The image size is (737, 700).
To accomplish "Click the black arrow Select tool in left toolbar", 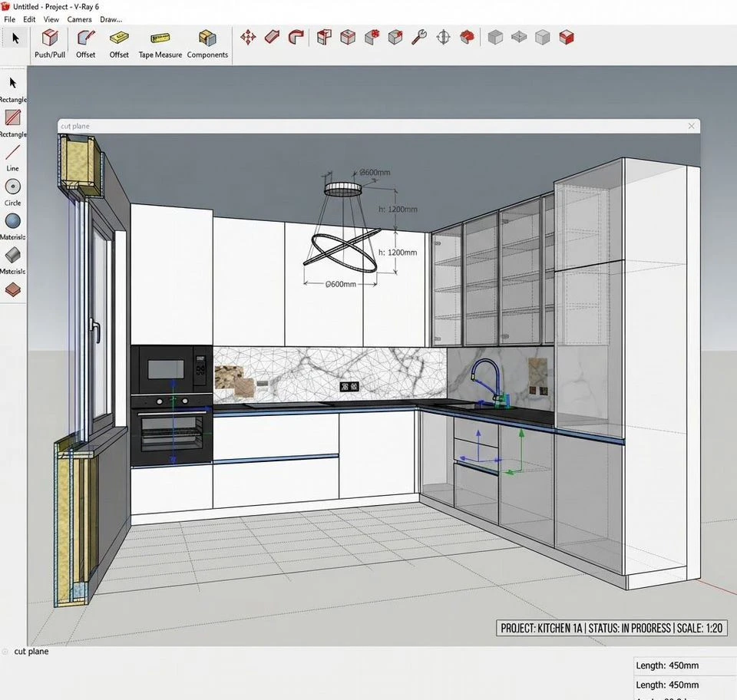I will [x=13, y=83].
